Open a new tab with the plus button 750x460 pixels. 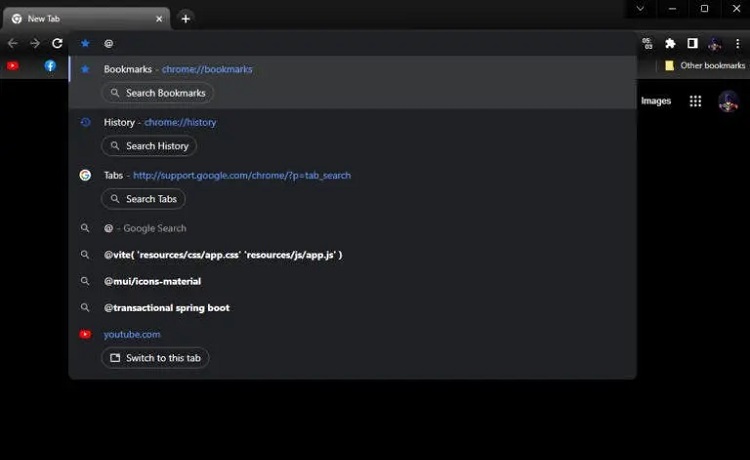coord(186,19)
